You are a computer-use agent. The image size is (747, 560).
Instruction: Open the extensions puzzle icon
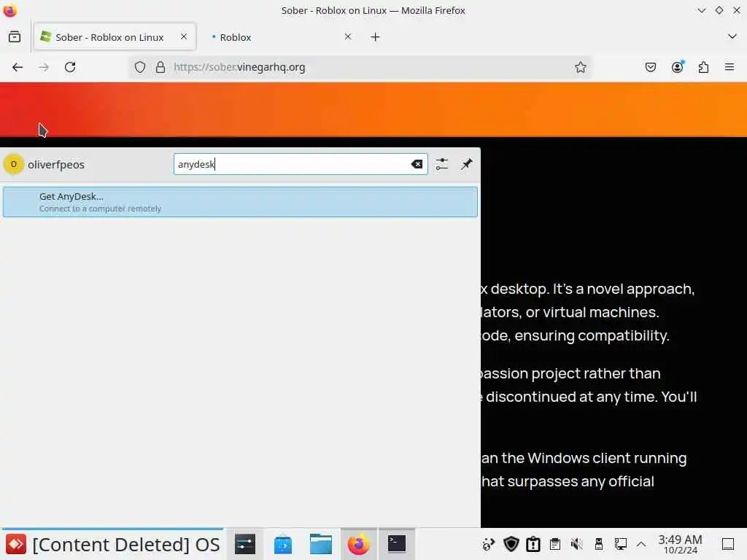point(703,67)
